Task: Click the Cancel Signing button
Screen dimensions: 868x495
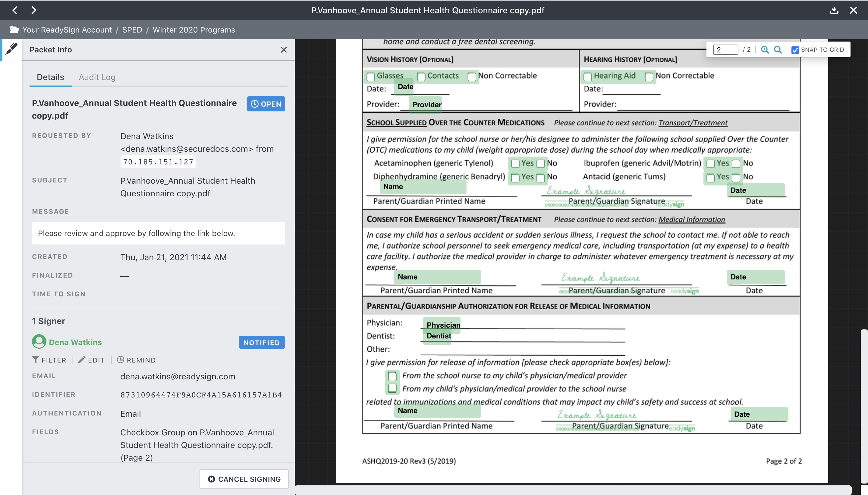Action: [244, 479]
